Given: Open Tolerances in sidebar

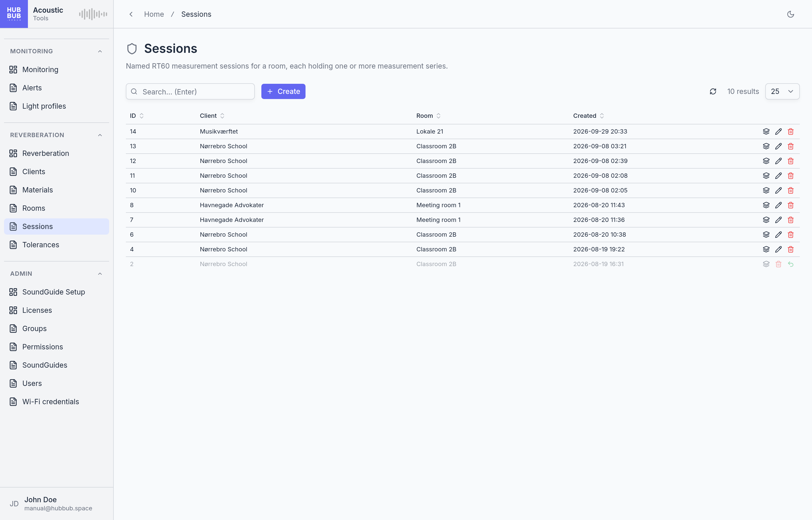Looking at the screenshot, I should [56, 245].
